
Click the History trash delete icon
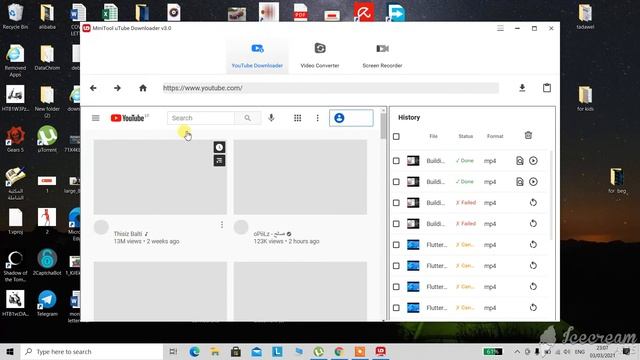tap(528, 136)
